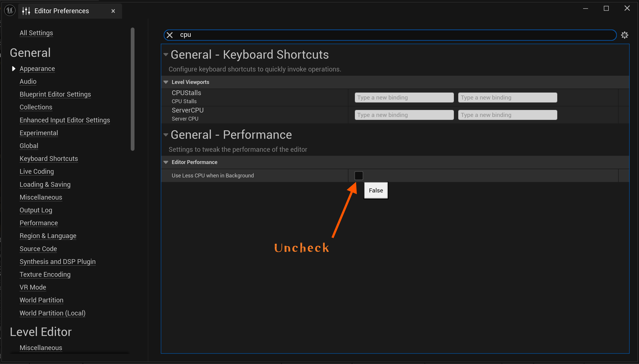
Task: Close the Editor Preferences window
Action: point(627,8)
